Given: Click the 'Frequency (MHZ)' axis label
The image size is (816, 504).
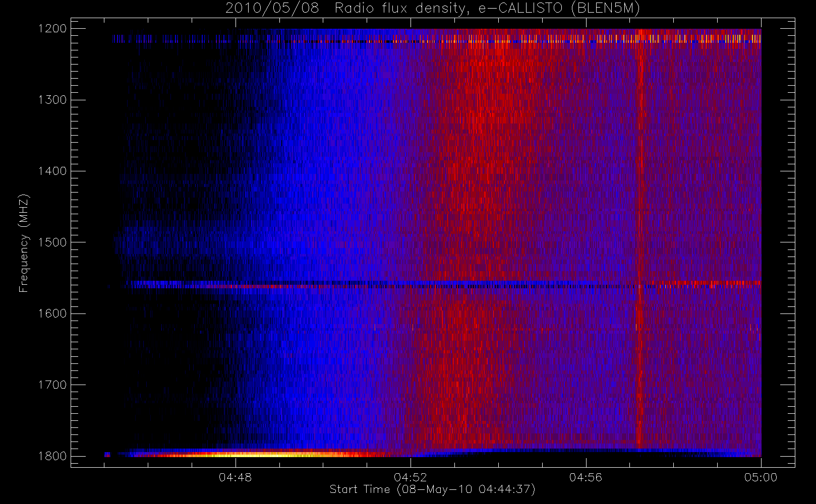Looking at the screenshot, I should click(x=24, y=243).
